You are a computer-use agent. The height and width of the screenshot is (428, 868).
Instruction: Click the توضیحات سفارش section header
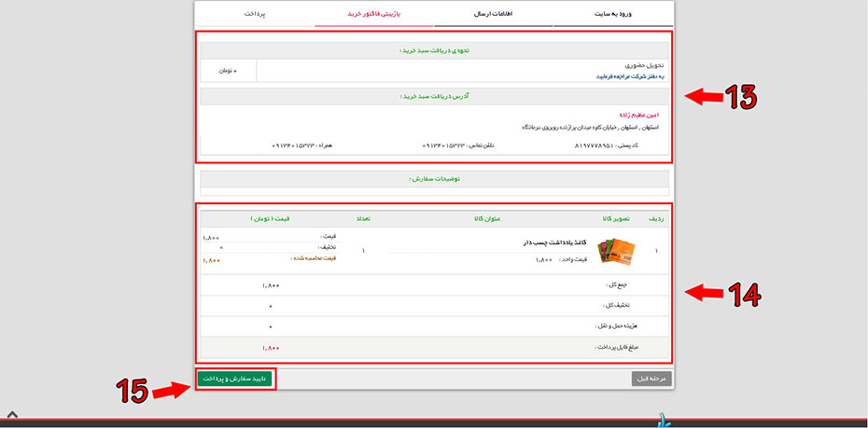(x=434, y=178)
